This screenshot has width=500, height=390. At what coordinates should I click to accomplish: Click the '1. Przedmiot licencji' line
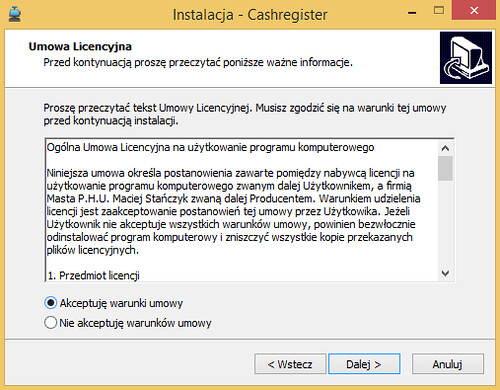tap(93, 276)
